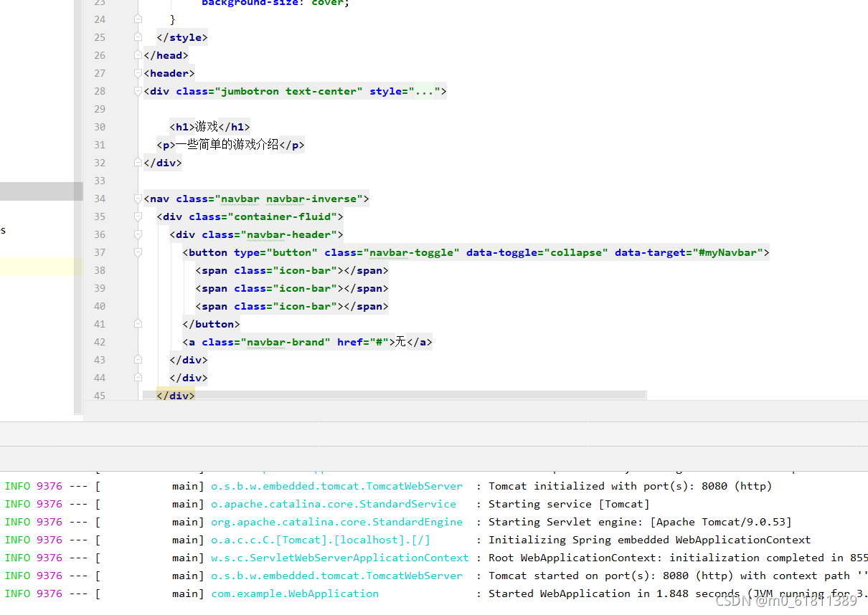Viewport: 868px width, 615px height.
Task: Click o.apache.catalina.core.StandardService logger name
Action: point(334,504)
